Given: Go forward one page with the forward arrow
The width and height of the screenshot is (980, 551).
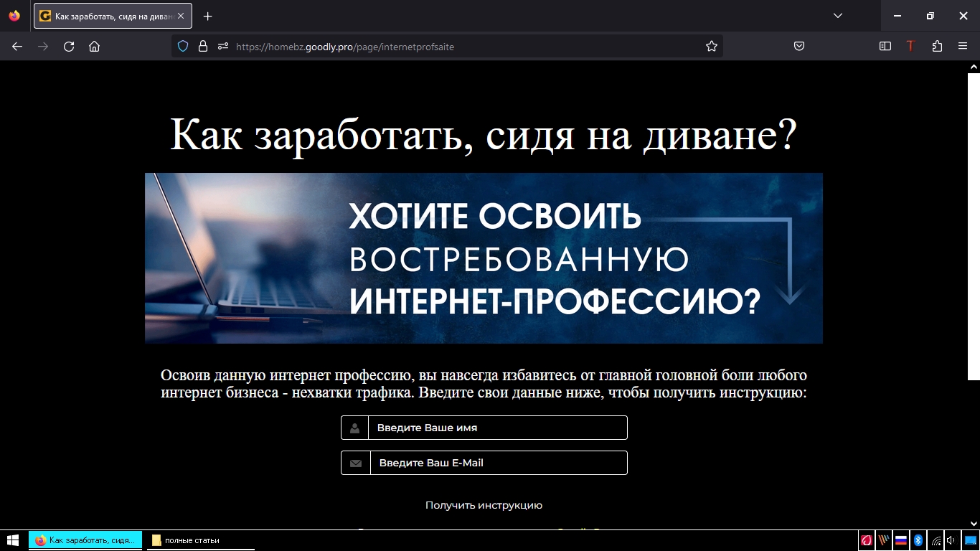Looking at the screenshot, I should 43,47.
